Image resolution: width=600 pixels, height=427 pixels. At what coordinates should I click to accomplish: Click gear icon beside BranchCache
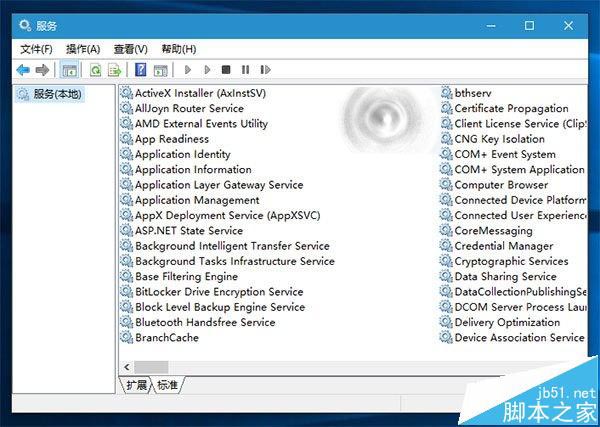(x=126, y=337)
